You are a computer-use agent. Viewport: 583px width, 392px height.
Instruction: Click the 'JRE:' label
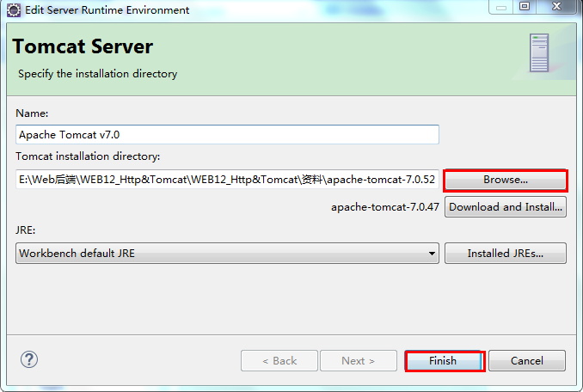coord(26,230)
